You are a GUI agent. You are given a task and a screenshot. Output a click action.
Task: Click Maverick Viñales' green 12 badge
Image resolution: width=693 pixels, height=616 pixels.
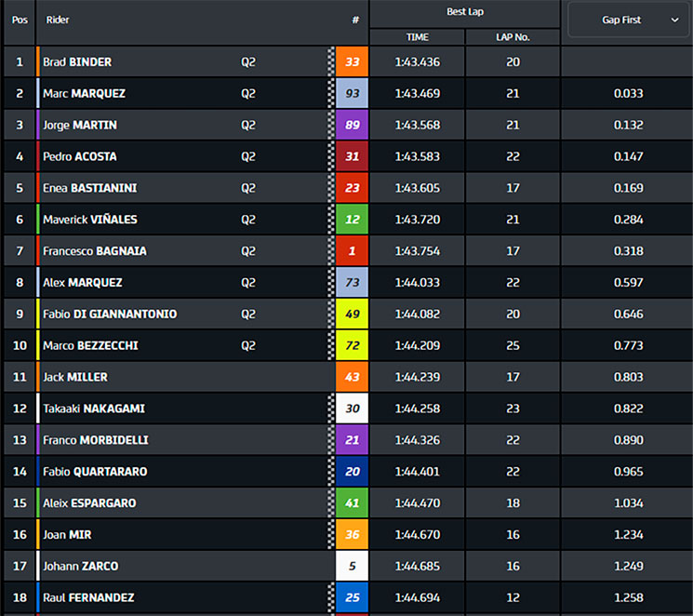click(352, 220)
